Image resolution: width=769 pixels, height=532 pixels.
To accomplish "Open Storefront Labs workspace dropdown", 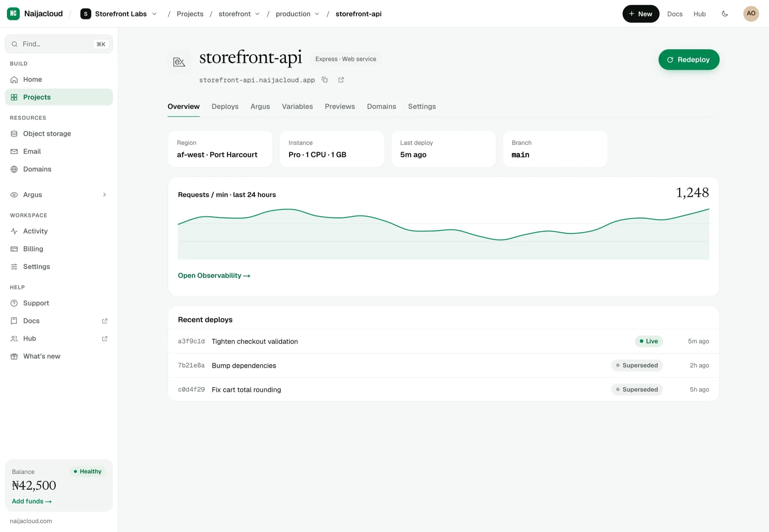I will pos(119,14).
